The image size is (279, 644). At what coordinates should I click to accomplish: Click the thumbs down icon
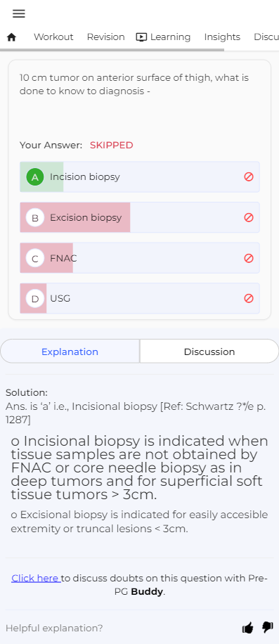point(268,627)
